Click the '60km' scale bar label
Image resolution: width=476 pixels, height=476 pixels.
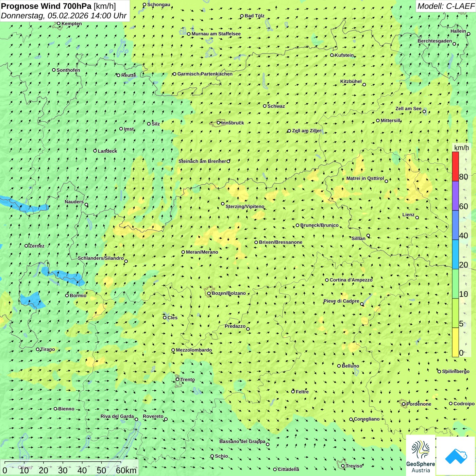click(126, 470)
